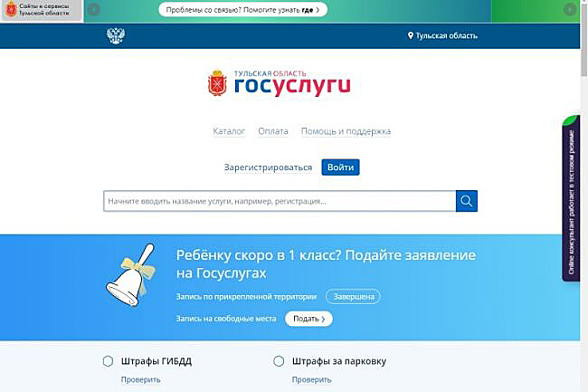Click the first-grade application banner headline
The image size is (588, 392).
click(x=326, y=264)
